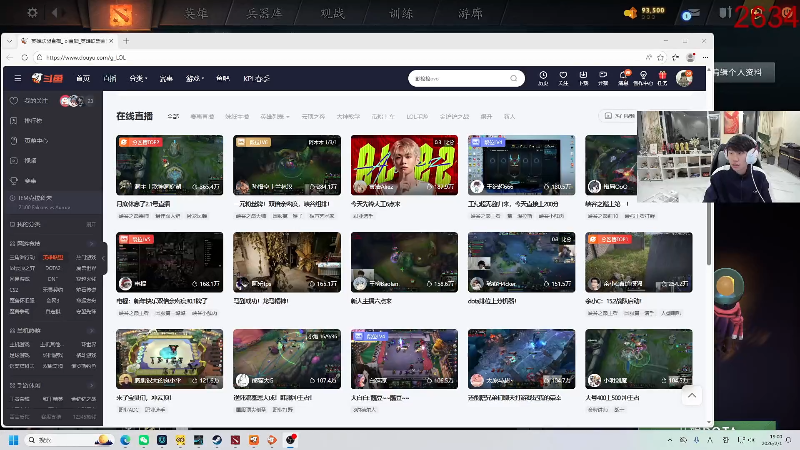800x450 pixels.
Task: Open the 消息 notification bell icon
Action: 623,78
